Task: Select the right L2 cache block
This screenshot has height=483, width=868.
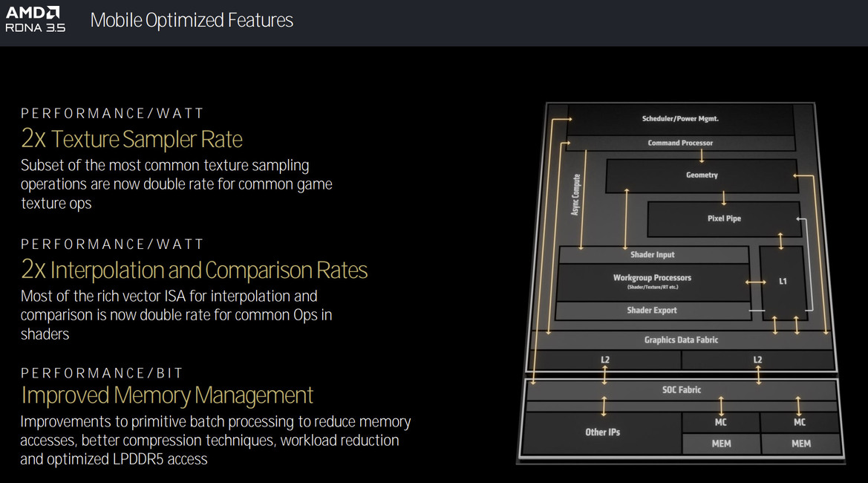Action: coord(757,360)
